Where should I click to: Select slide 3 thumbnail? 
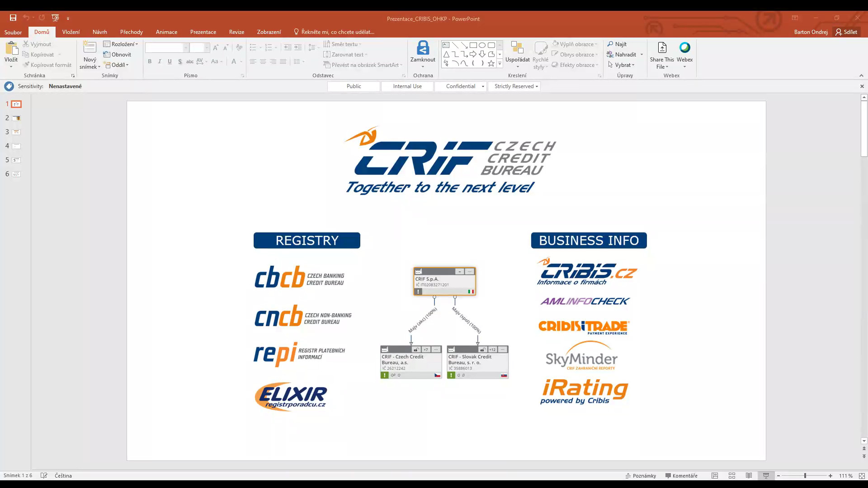[16, 132]
